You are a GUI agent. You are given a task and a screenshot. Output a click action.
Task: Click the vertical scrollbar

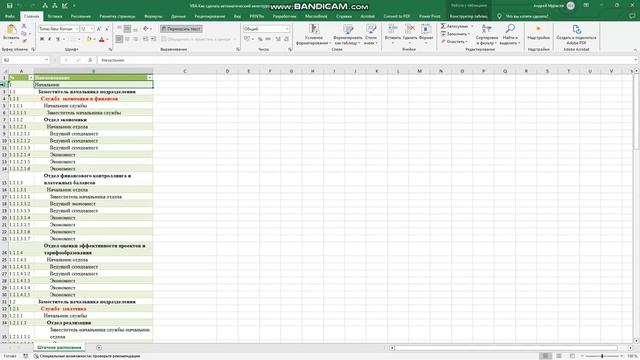(636, 206)
